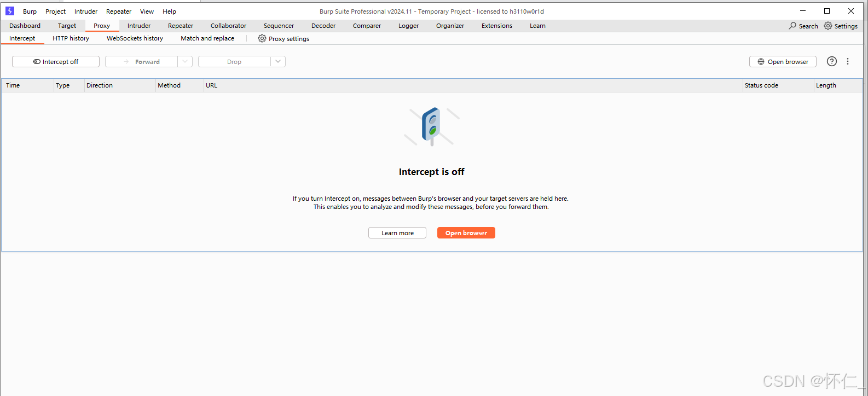868x396 pixels.
Task: Switch to the Collaborator tab
Action: pyautogui.click(x=228, y=26)
